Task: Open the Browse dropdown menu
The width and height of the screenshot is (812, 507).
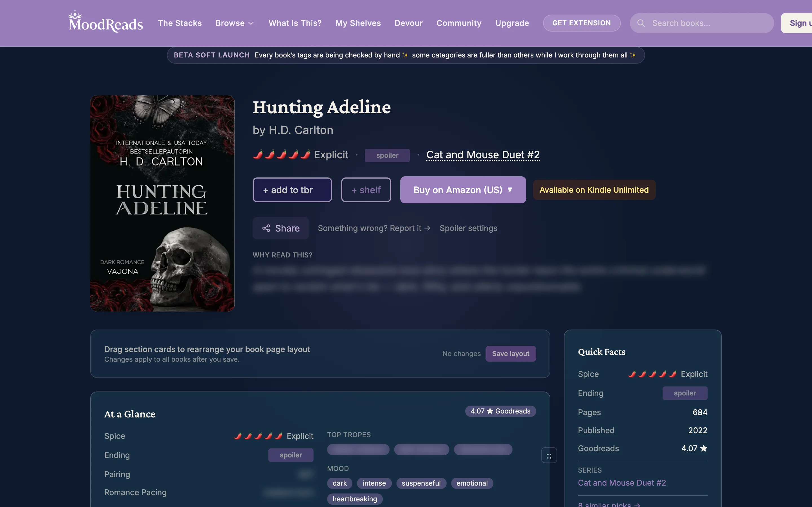Action: point(235,23)
